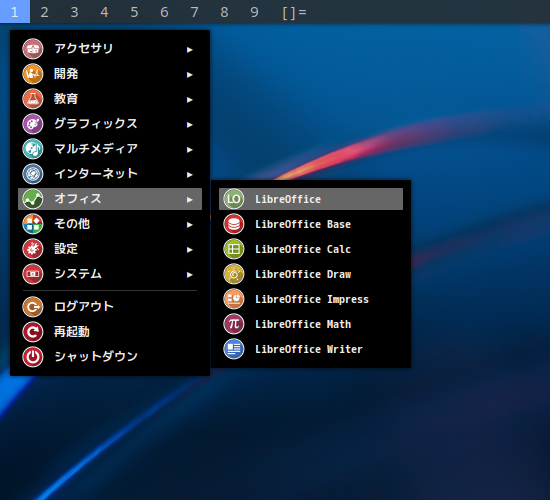The height and width of the screenshot is (500, 550).
Task: Choose 再起動 to reboot
Action: (110, 332)
